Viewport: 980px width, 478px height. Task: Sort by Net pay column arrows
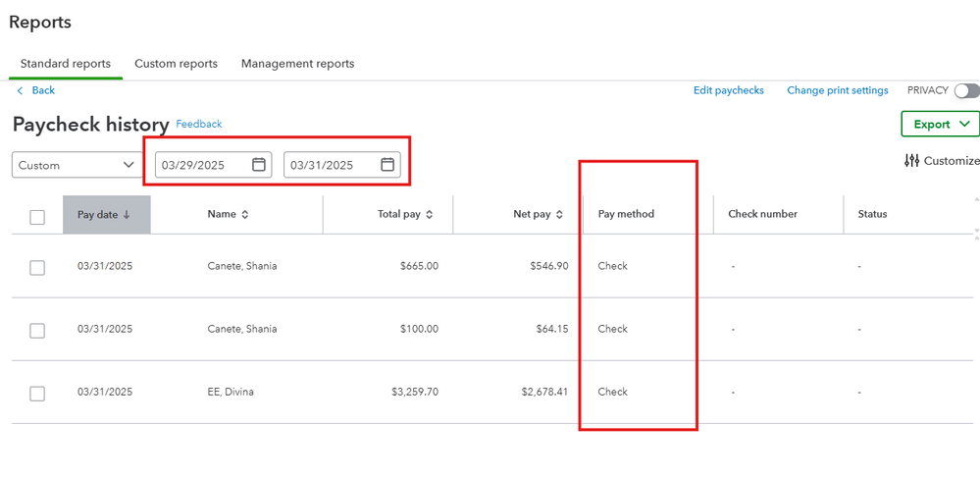click(x=560, y=215)
